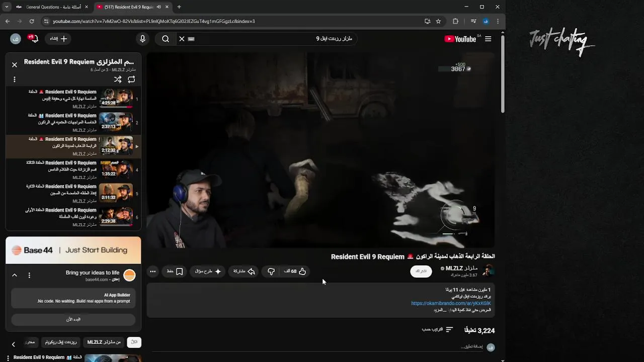Open the Chrome profile avatar
The width and height of the screenshot is (644, 362).
click(486, 21)
